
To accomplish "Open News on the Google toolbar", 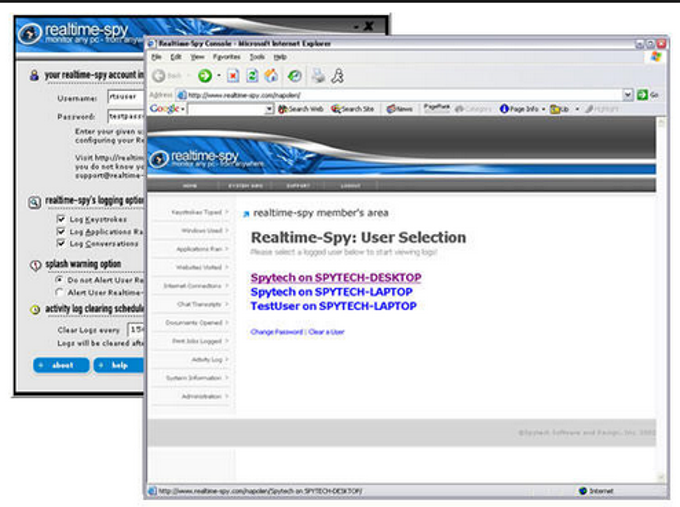I will point(399,109).
